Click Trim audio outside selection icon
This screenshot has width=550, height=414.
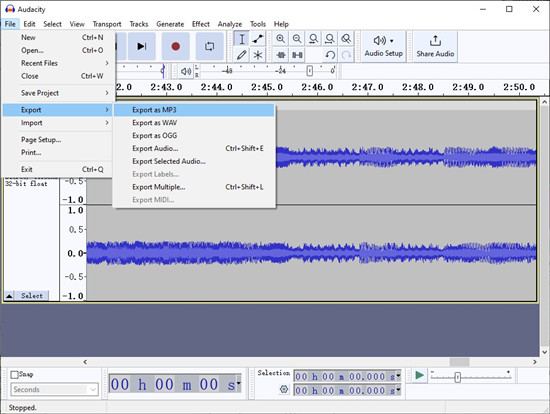point(281,55)
